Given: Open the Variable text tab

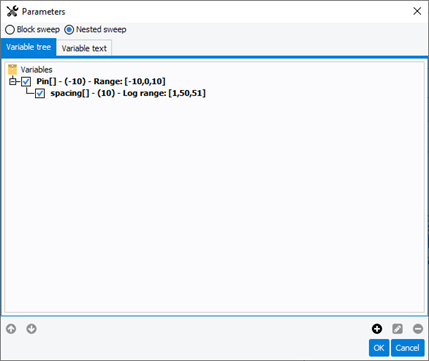Looking at the screenshot, I should tap(84, 48).
